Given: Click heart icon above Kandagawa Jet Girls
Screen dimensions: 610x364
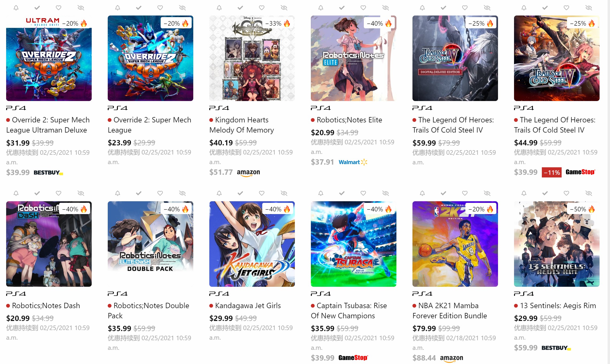Looking at the screenshot, I should 262,193.
